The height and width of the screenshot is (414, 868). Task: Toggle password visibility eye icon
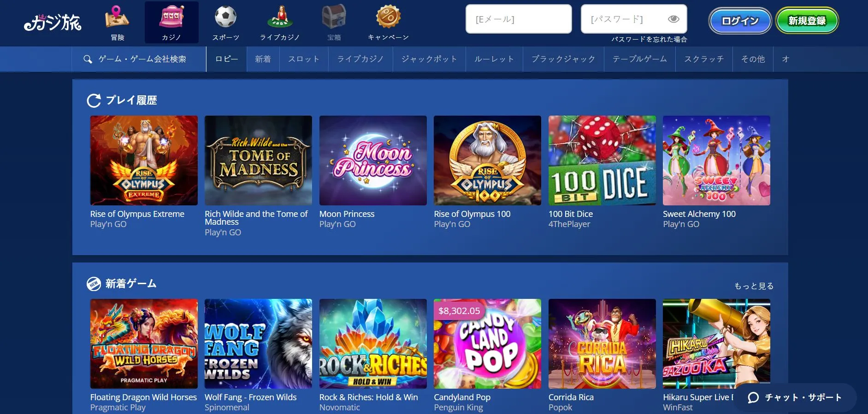673,19
